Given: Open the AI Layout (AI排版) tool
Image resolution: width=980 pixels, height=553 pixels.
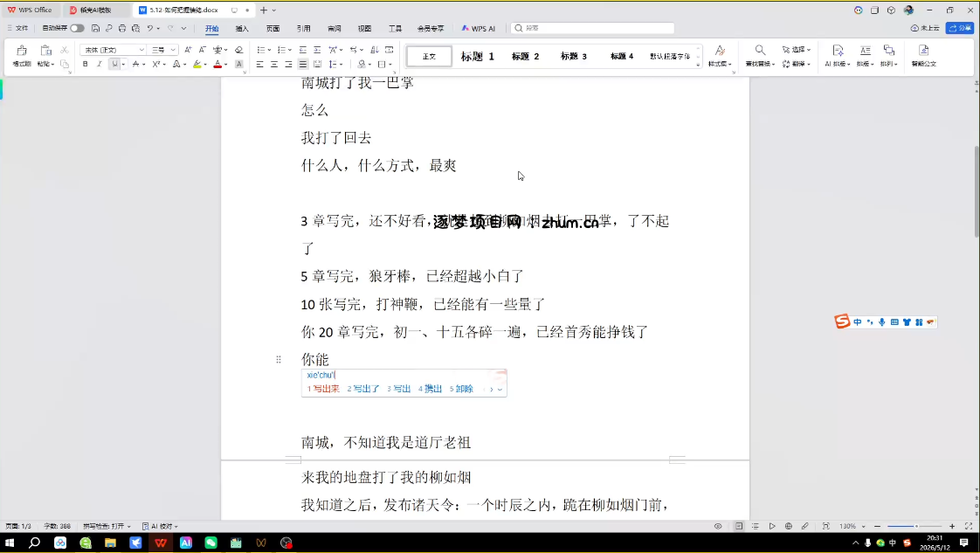Looking at the screenshot, I should pyautogui.click(x=837, y=55).
